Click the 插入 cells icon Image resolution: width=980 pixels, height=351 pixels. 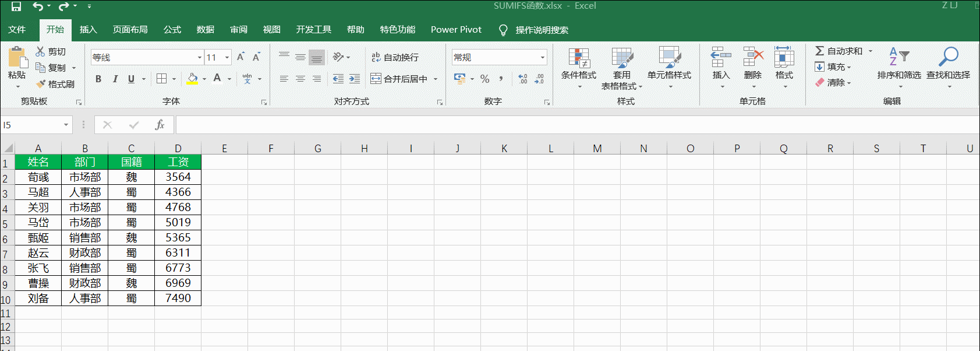pyautogui.click(x=721, y=57)
